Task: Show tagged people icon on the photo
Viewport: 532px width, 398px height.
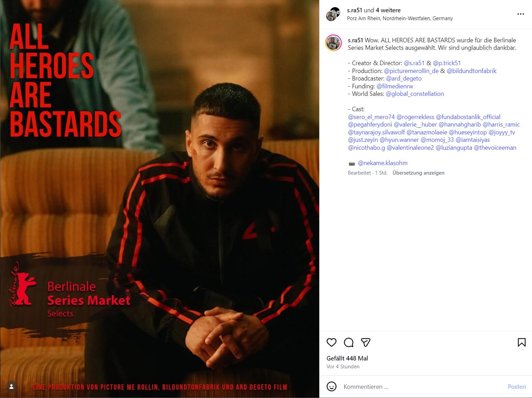Action: [x=11, y=386]
